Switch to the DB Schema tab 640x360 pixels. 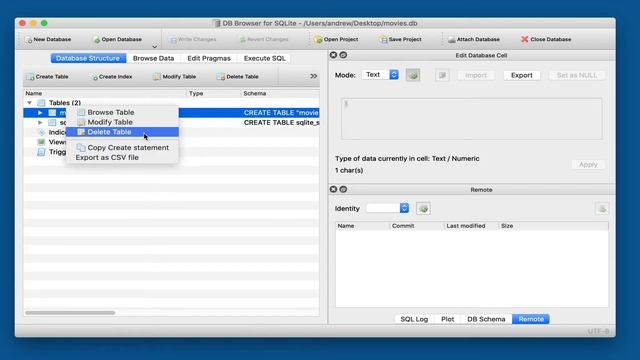click(486, 319)
